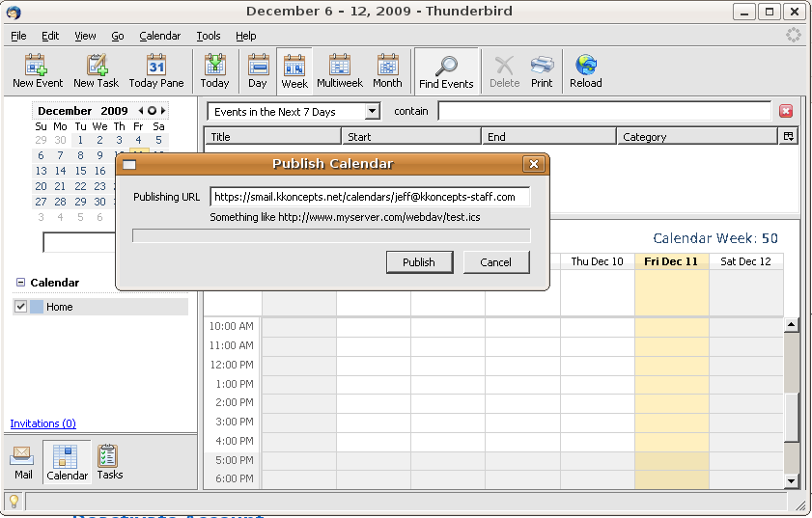Screen dimensions: 812x518
Task: Click Cancel in Publish Calendar dialog
Action: pyautogui.click(x=496, y=262)
